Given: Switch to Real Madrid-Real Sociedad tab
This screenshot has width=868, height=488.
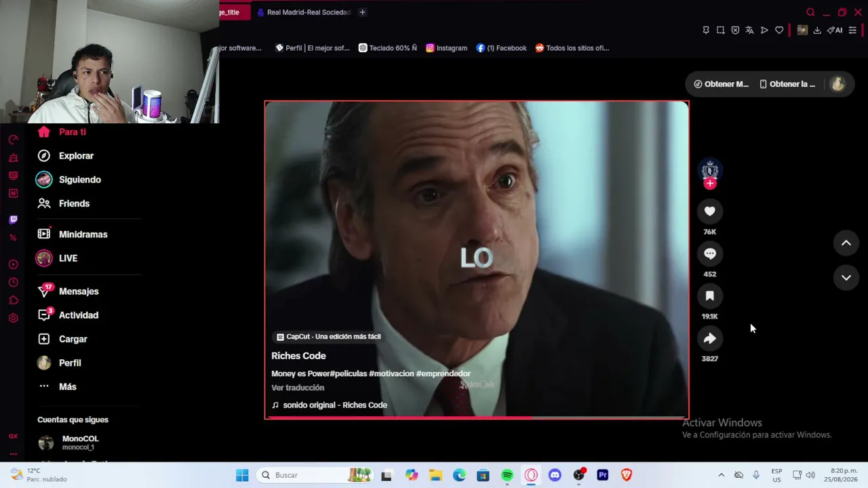Looking at the screenshot, I should click(x=303, y=12).
